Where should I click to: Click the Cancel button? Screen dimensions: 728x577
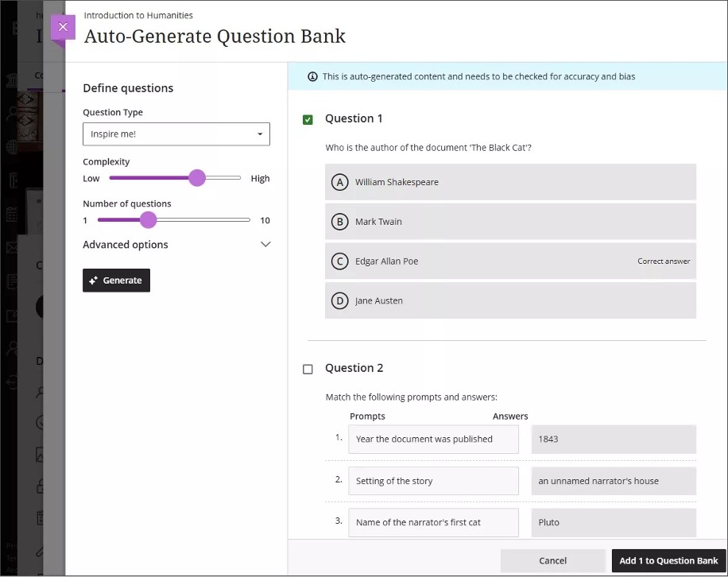(552, 560)
